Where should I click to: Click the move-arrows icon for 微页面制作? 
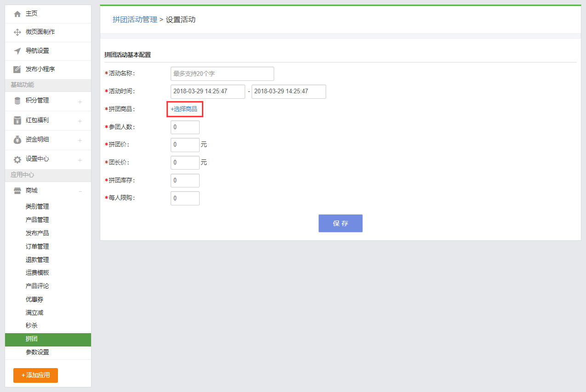click(17, 32)
